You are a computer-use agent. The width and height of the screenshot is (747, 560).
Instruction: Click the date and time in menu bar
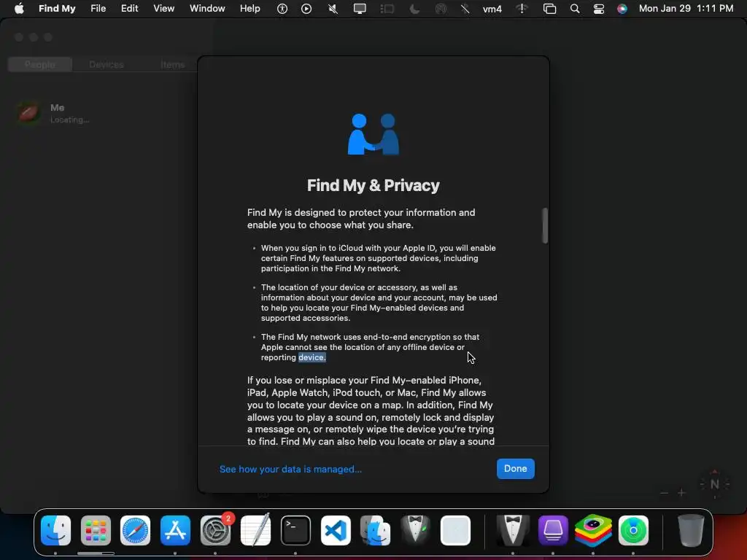[x=686, y=9]
